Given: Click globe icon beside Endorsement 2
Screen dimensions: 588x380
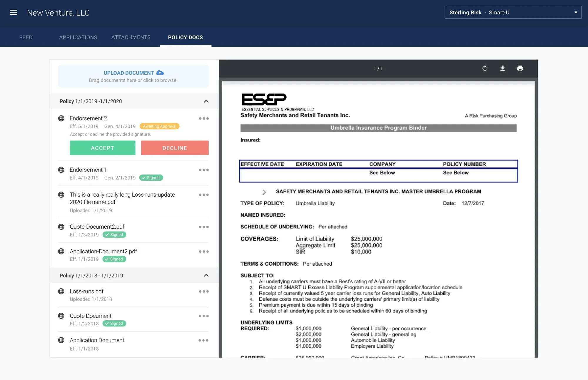Looking at the screenshot, I should 61,118.
